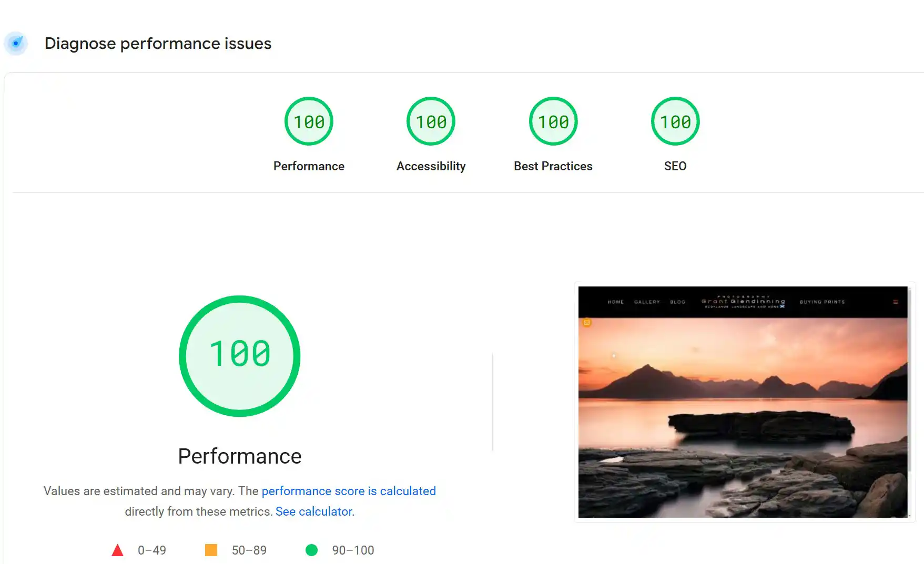
Task: Click HOME in the screenshot's navigation bar
Action: pos(615,302)
